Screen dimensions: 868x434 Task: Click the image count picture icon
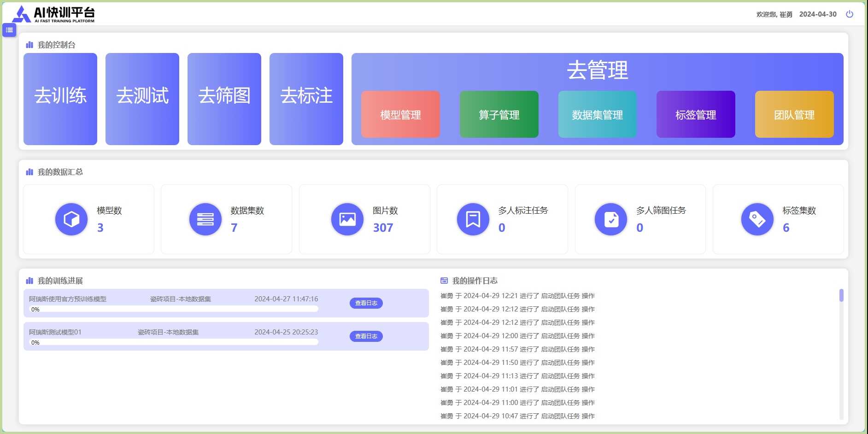347,219
